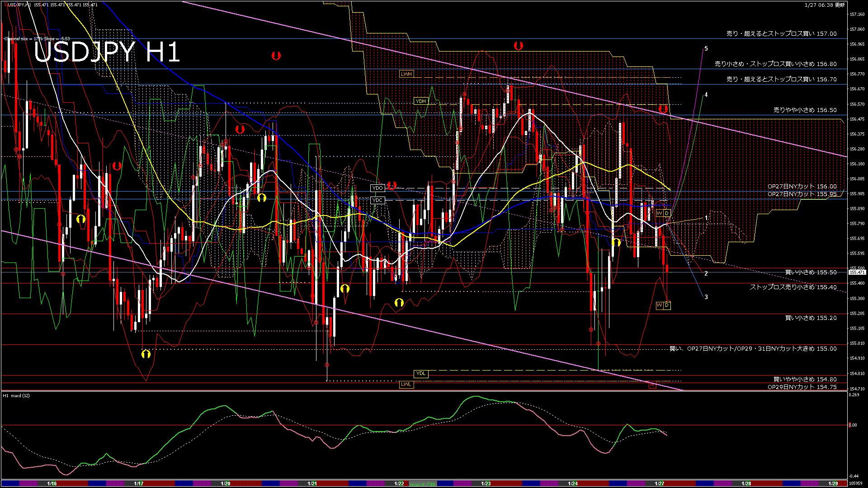
Task: Click red down-arrow marker left of 156.50 text
Action: (663, 109)
